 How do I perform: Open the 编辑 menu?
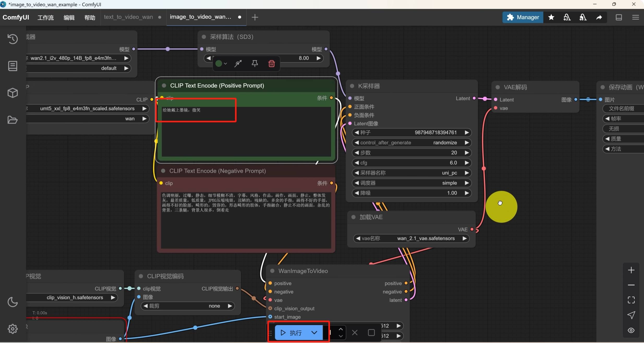69,17
